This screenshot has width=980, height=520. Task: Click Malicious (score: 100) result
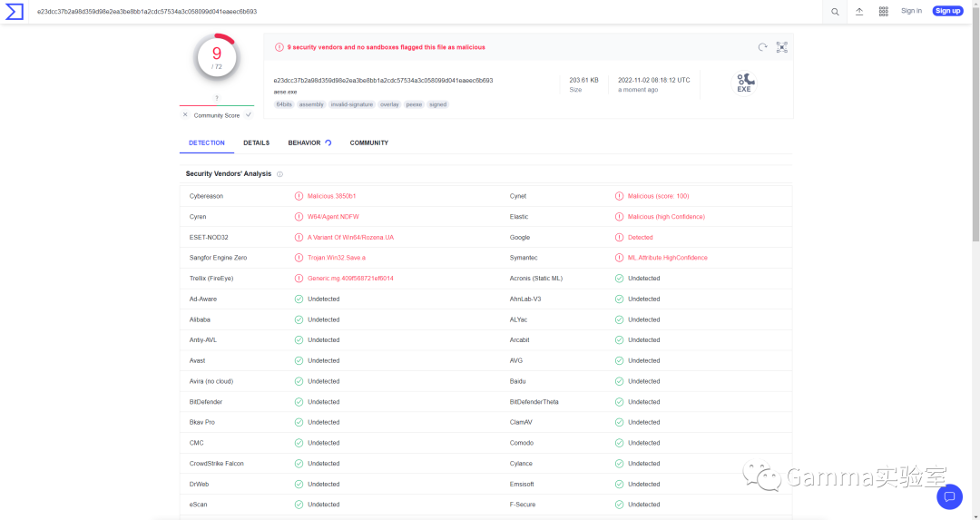click(x=658, y=196)
